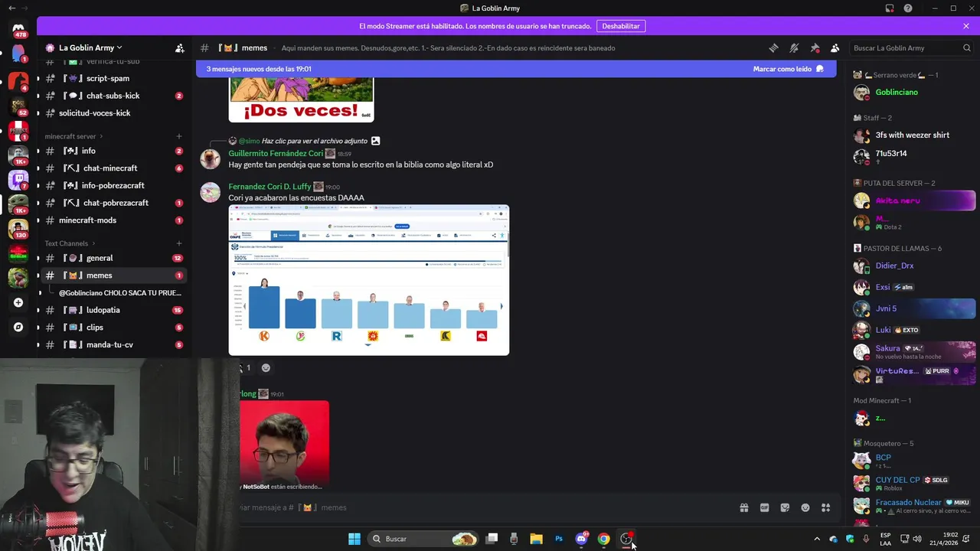Open the '¡Dos veces!' meme image
Viewport: 980px width, 551px height.
[x=301, y=99]
